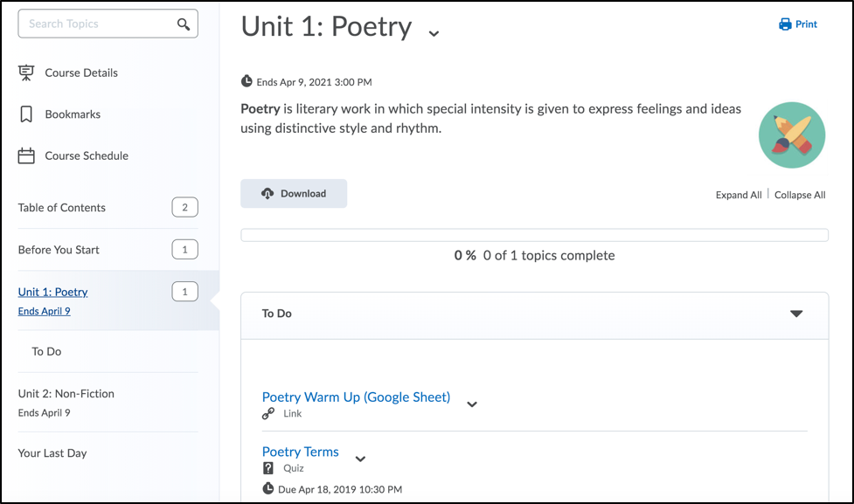Click the cloud download icon
Screen dimensions: 854x504
[x=267, y=194]
